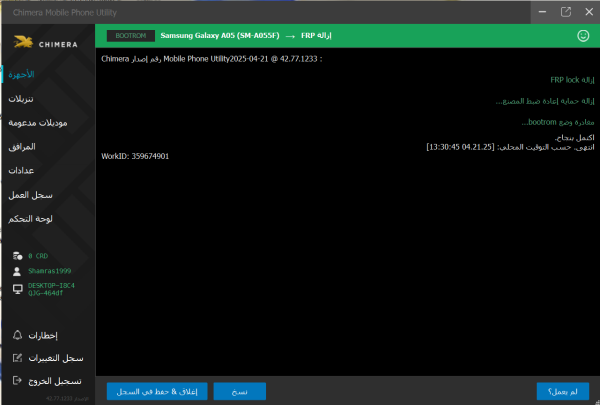The image size is (600, 405).
Task: Click the Shamras1999 username
Action: [50, 271]
